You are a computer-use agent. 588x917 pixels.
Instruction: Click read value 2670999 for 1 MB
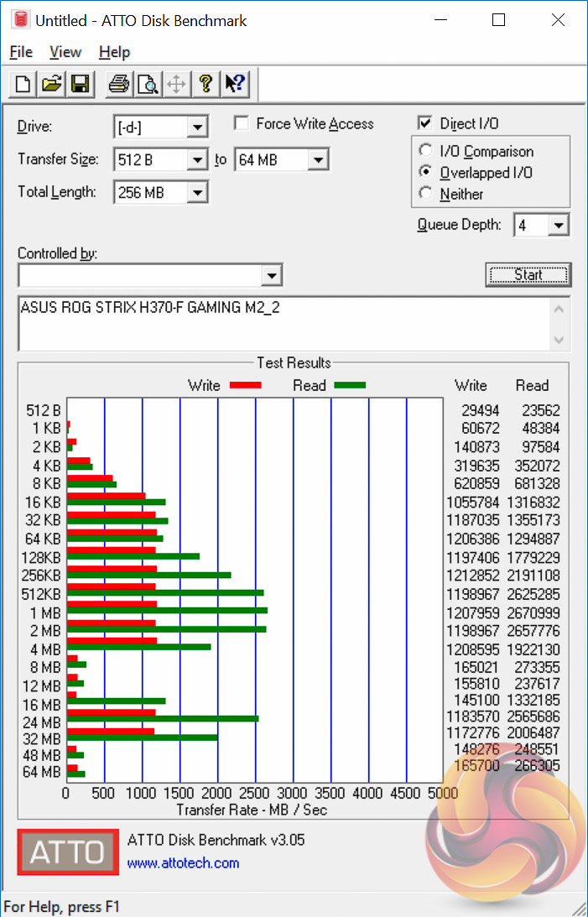coord(533,613)
